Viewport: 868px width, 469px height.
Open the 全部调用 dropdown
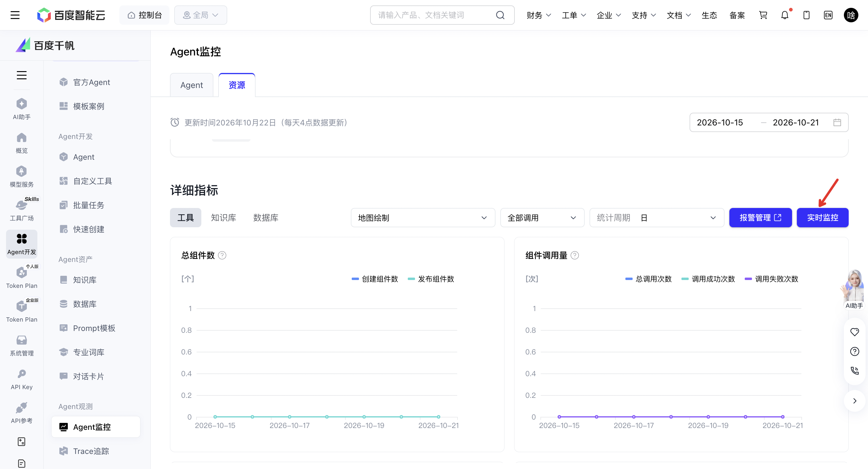(542, 218)
